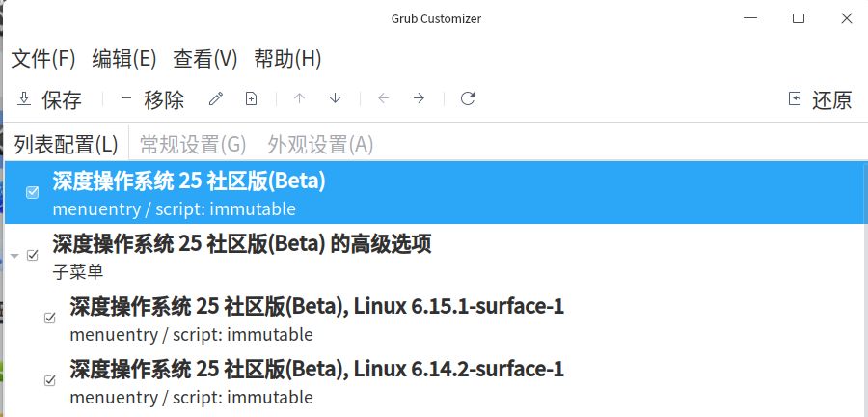
Task: Click the move up arrow icon
Action: pos(300,99)
